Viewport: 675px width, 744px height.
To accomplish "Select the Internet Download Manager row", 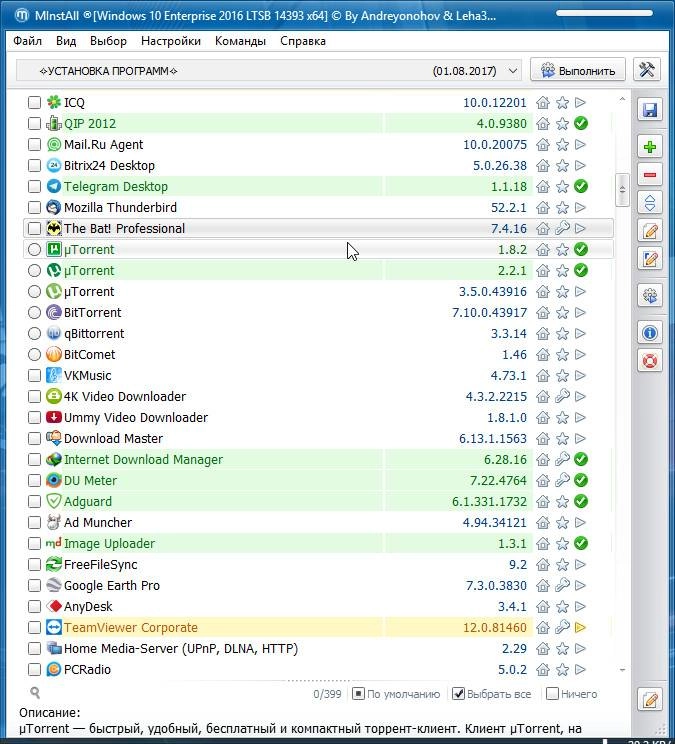I will point(318,459).
